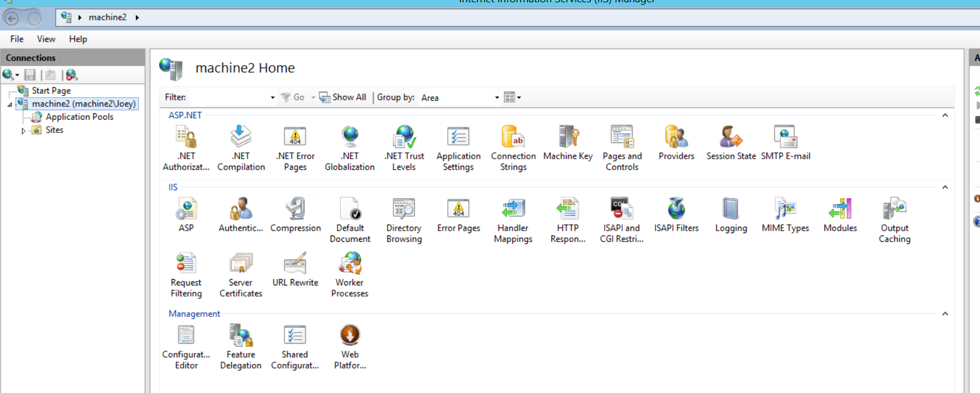980x393 pixels.
Task: Open the View menu
Action: click(x=46, y=39)
